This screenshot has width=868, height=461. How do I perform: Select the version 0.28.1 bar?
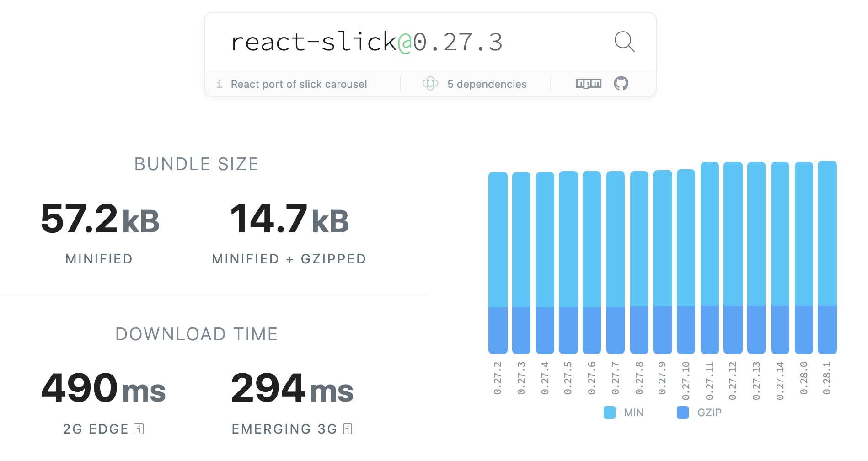click(x=827, y=257)
